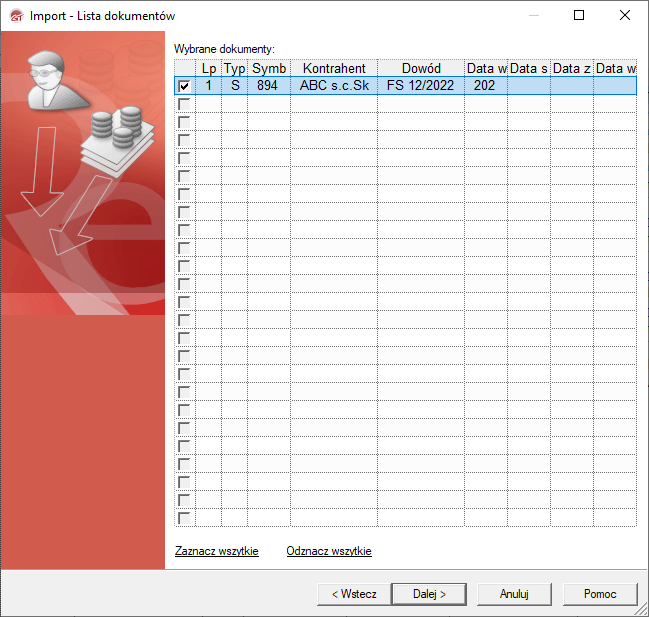This screenshot has height=617, width=649.
Task: Select the FS 12/2022 document cell
Action: tap(421, 86)
